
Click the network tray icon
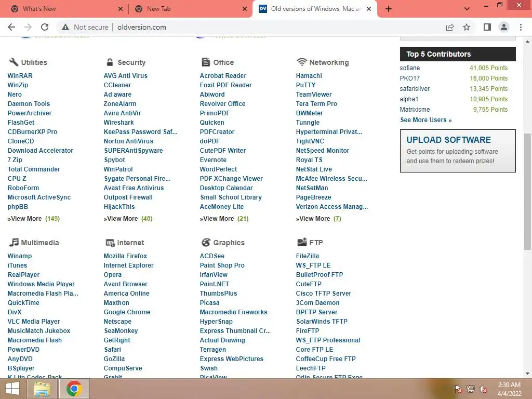(x=471, y=389)
